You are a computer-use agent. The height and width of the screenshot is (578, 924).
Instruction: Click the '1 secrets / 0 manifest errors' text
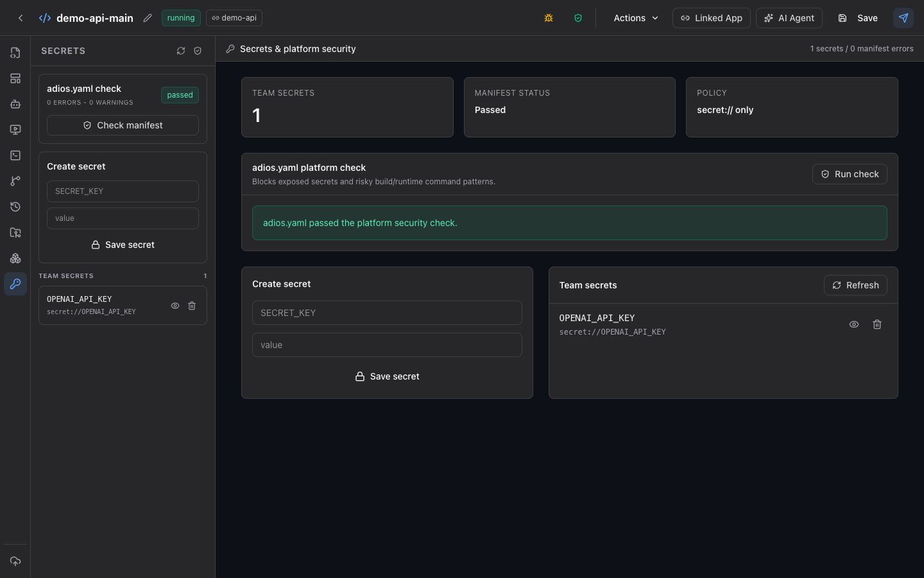(862, 49)
